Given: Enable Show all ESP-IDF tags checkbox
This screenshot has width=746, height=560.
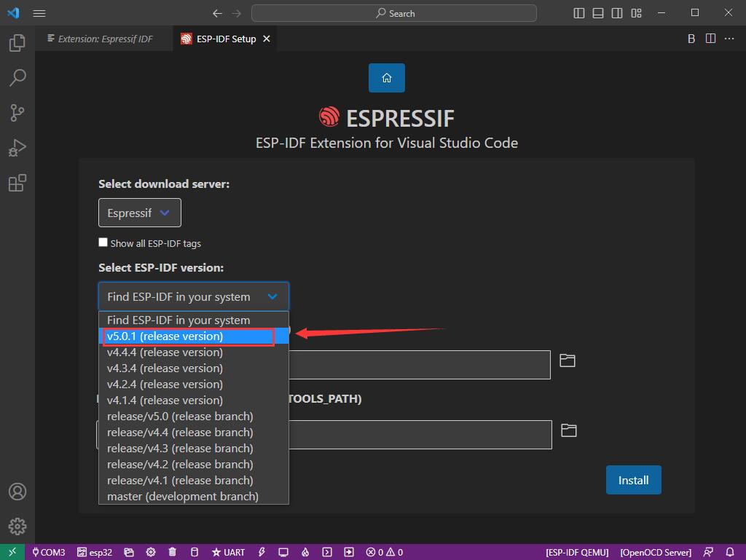Looking at the screenshot, I should 103,242.
